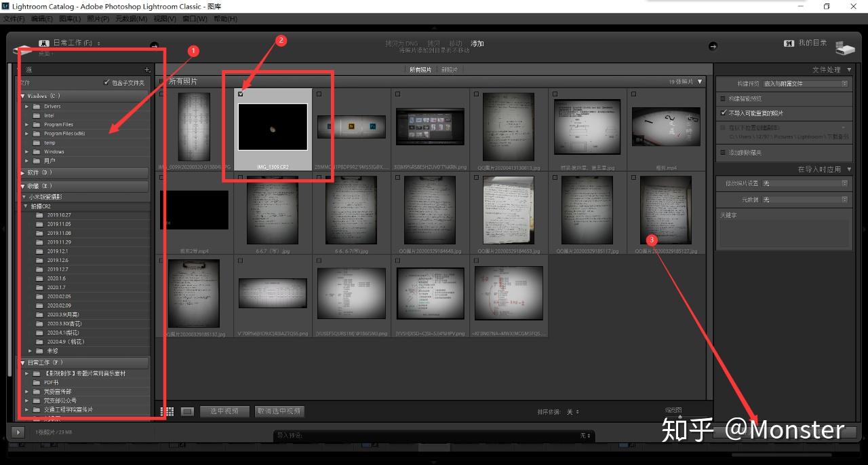The width and height of the screenshot is (868, 465).
Task: Select folder 党委宣传部
Action: click(58, 392)
